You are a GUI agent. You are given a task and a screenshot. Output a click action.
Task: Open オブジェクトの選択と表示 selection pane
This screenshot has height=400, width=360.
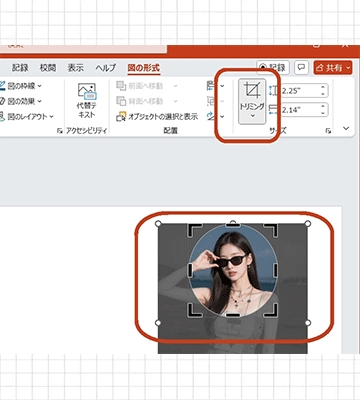click(x=157, y=116)
